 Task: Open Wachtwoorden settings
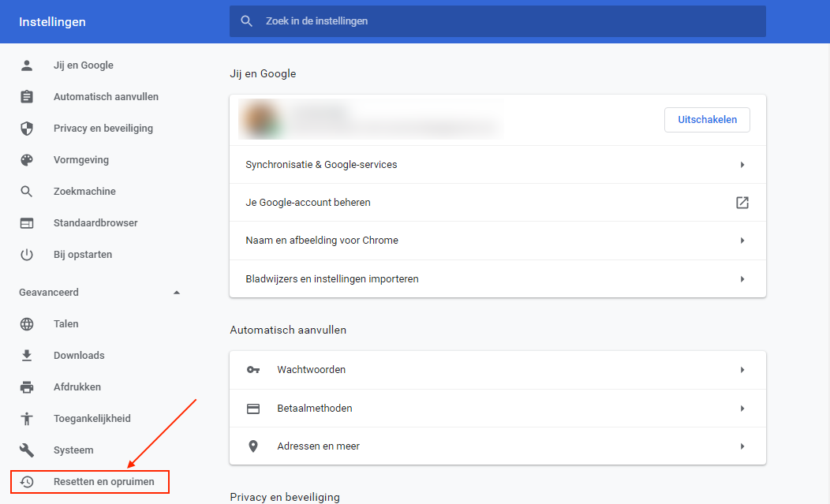(x=498, y=370)
